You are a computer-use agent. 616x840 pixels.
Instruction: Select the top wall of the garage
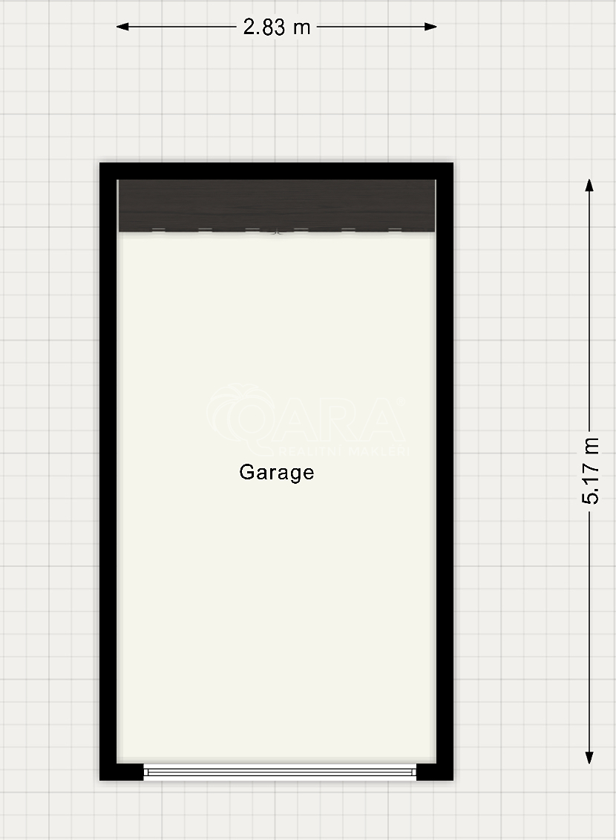pyautogui.click(x=276, y=171)
